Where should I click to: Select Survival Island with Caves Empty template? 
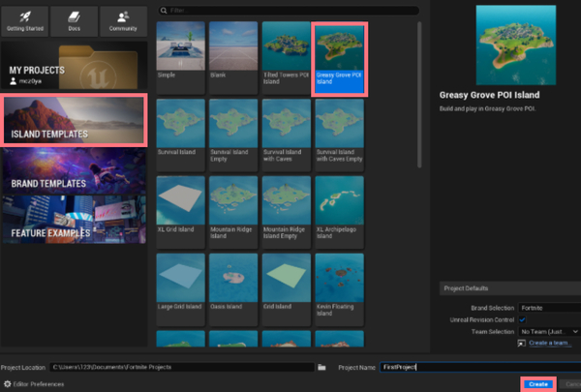tap(339, 135)
